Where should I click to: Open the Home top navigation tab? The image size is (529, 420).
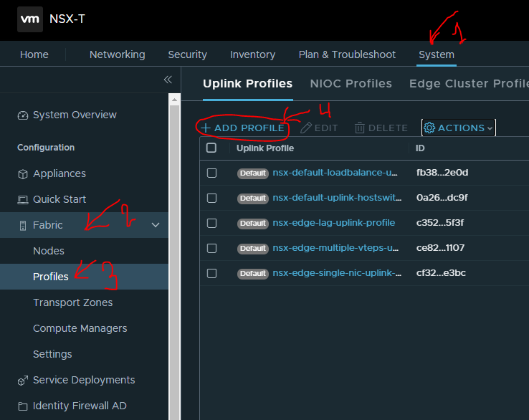[x=34, y=54]
